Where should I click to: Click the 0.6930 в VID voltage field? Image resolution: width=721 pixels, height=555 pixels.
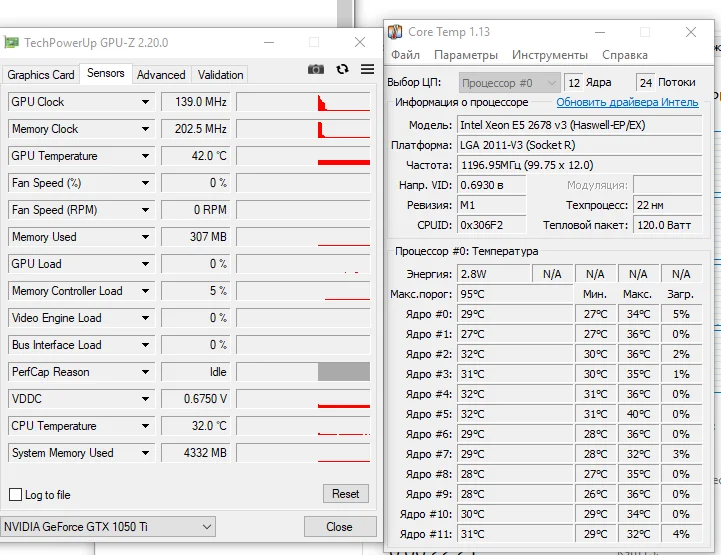[x=492, y=185]
